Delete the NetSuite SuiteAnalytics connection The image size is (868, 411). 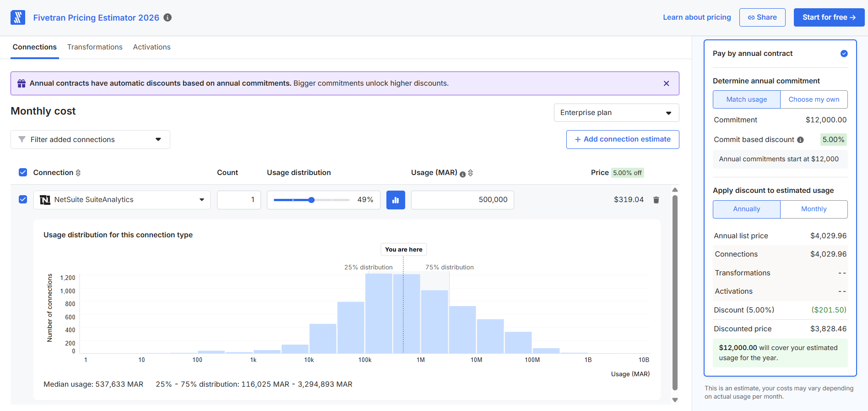click(656, 200)
